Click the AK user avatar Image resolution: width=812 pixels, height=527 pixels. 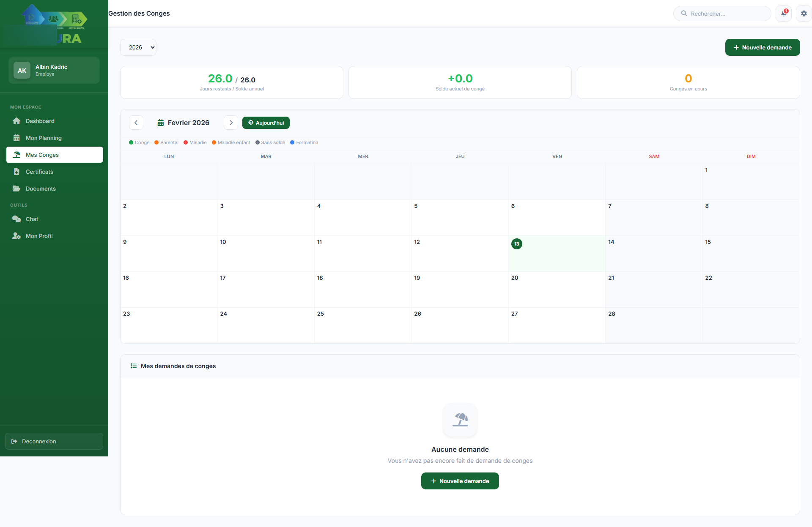tap(22, 71)
